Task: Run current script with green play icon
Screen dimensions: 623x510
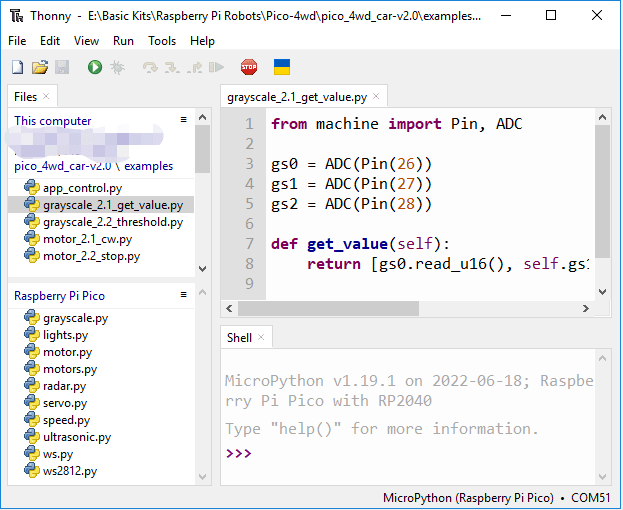Action: tap(95, 67)
